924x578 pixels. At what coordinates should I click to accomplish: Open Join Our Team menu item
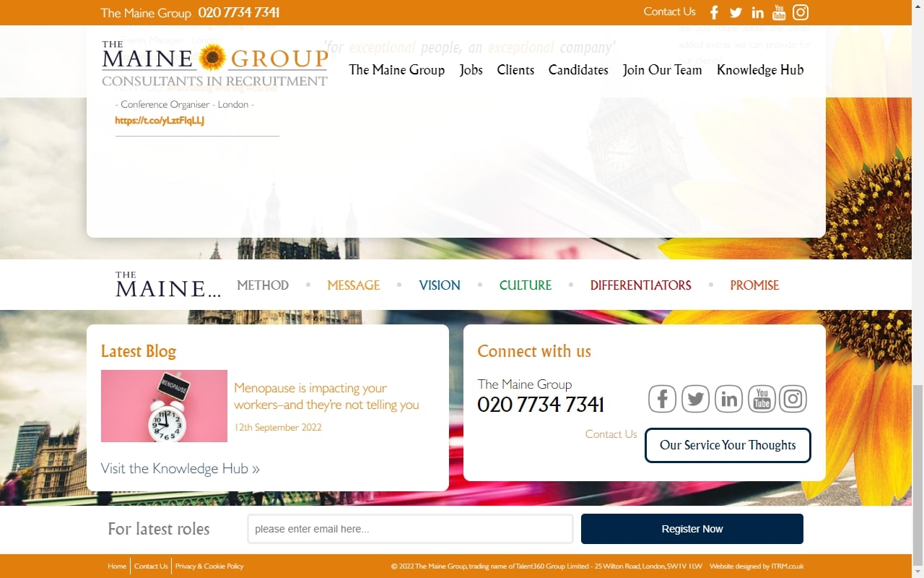(x=663, y=70)
